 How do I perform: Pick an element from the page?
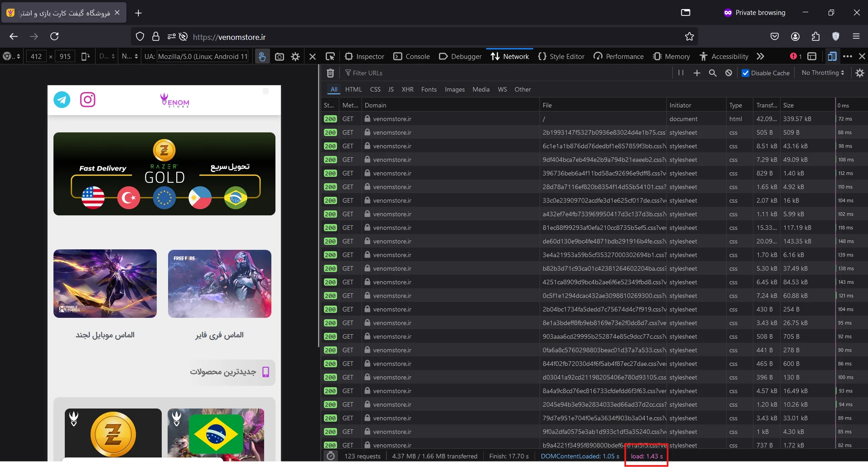pyautogui.click(x=330, y=56)
